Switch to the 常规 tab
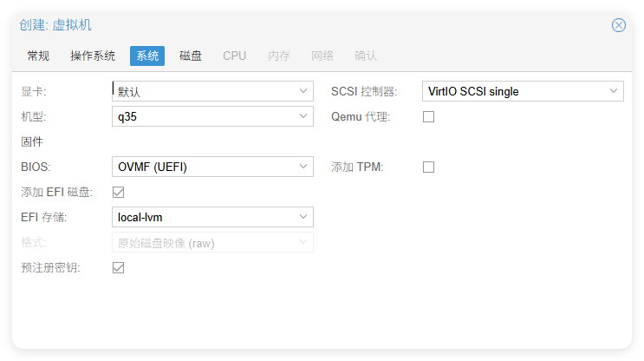This screenshot has height=361, width=644. pyautogui.click(x=38, y=56)
